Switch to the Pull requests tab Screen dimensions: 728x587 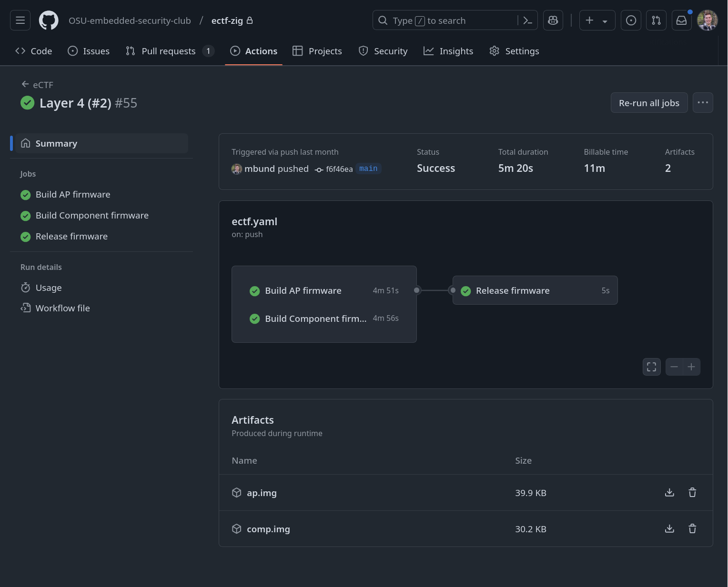170,51
